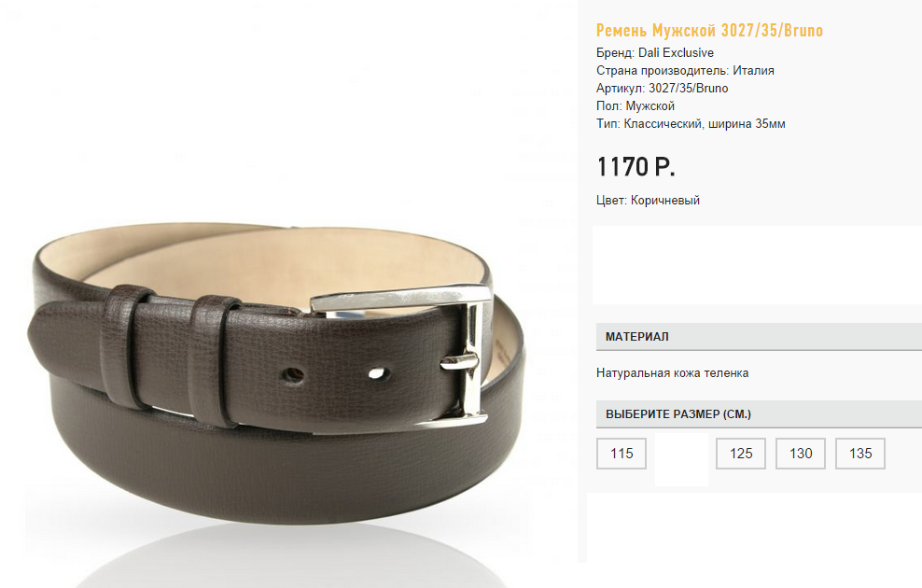Pick the 135 cm size box
This screenshot has width=922, height=588.
click(x=860, y=454)
